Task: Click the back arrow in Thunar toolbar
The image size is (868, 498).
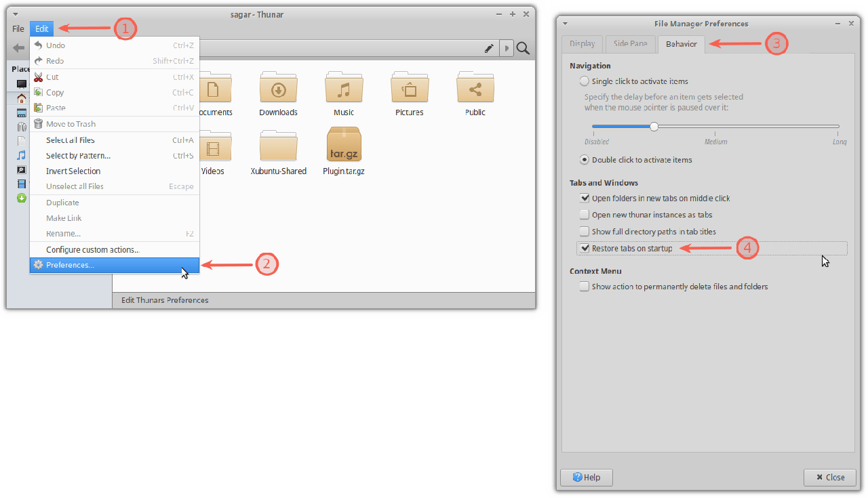Action: click(x=19, y=48)
